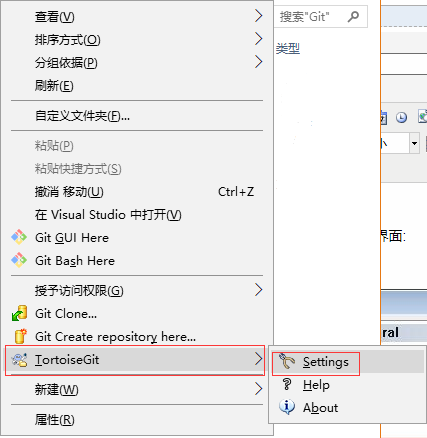Viewport: 427px width, 438px height.
Task: Expand the 授予访问权限(G) submenu arrow
Action: [x=259, y=290]
